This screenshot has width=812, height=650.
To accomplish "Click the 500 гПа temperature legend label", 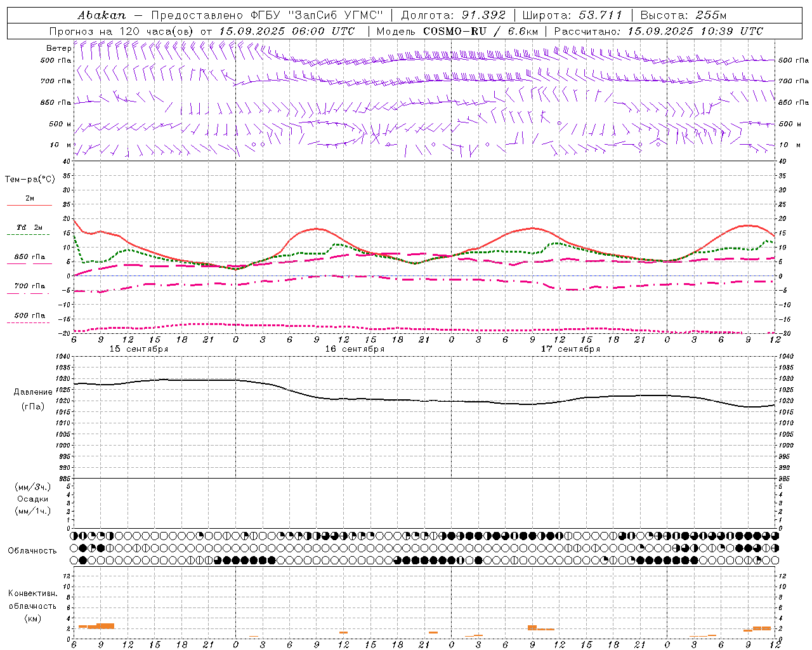I will coord(30,315).
